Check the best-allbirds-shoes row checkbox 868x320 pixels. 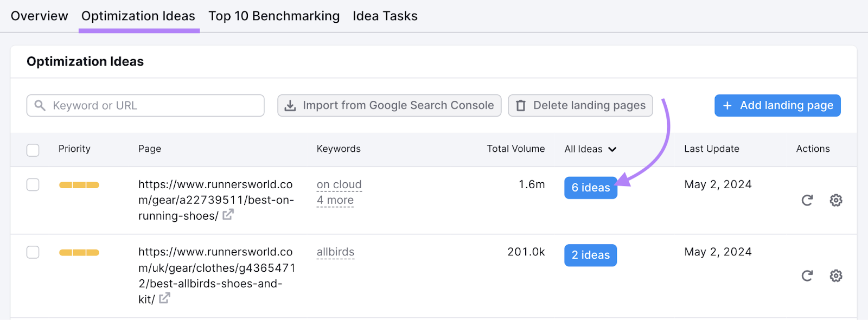point(33,252)
